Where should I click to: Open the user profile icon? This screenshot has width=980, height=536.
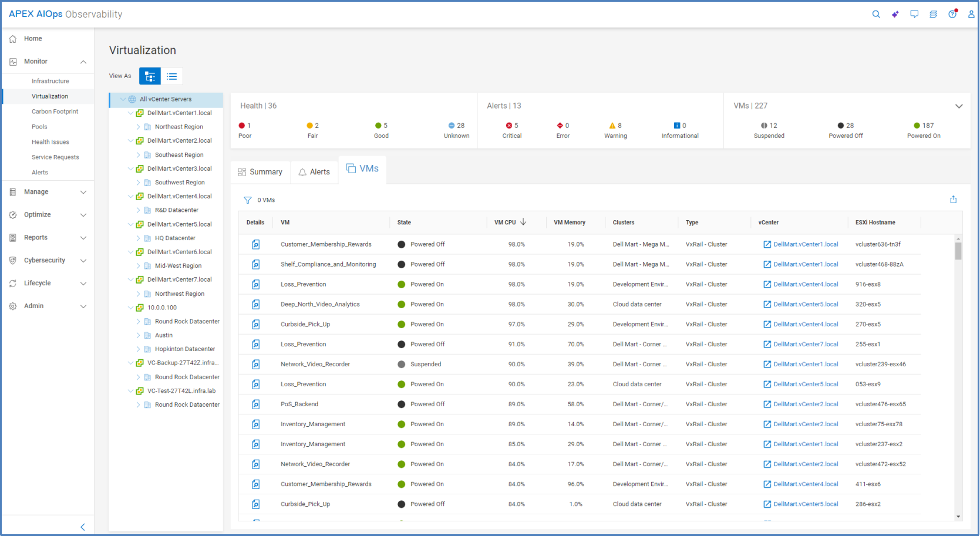click(971, 14)
